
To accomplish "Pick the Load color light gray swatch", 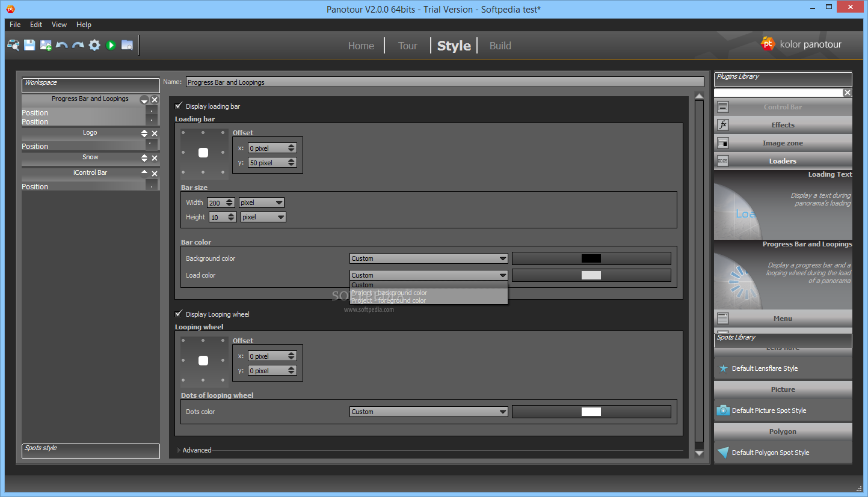I will coord(591,275).
